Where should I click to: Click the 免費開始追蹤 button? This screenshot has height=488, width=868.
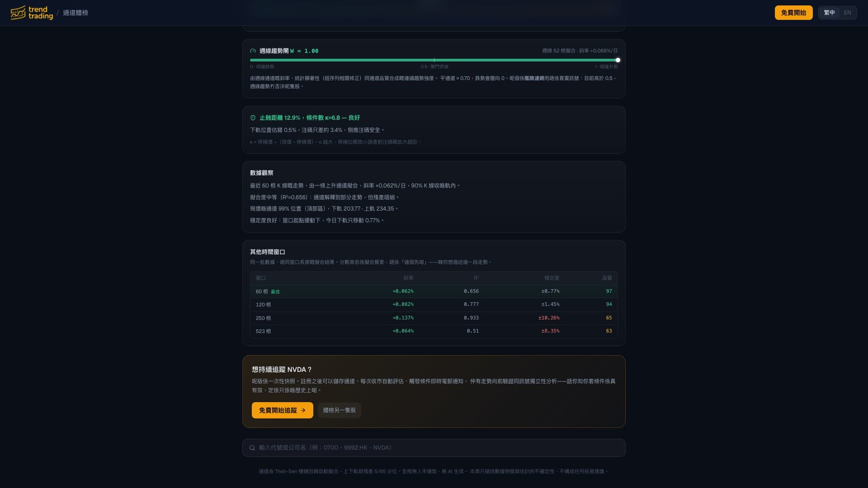(282, 410)
